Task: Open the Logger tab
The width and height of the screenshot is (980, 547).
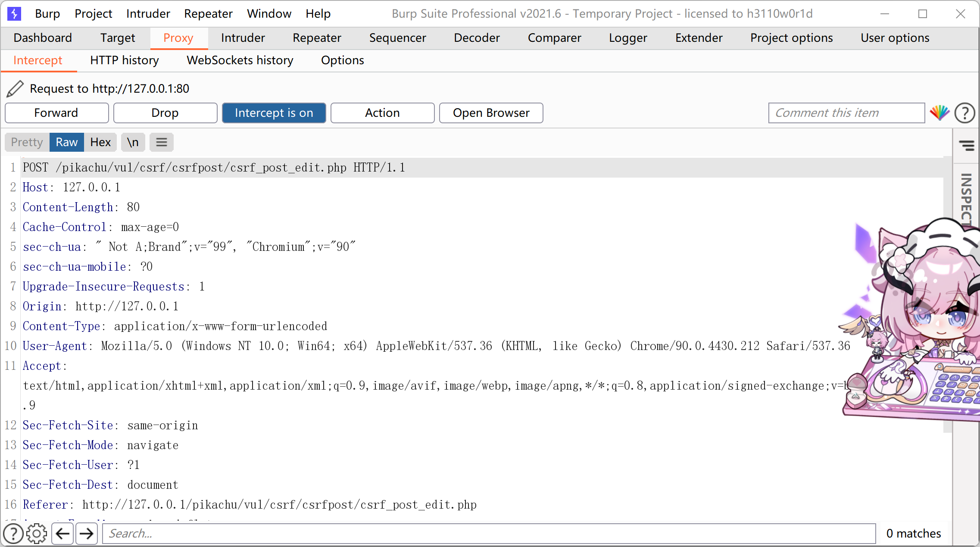Action: 628,38
